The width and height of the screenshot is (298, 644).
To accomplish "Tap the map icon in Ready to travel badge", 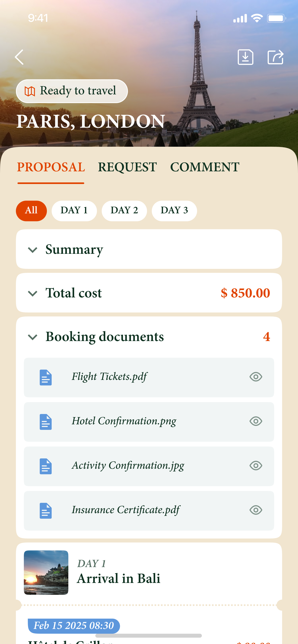I will tap(30, 91).
